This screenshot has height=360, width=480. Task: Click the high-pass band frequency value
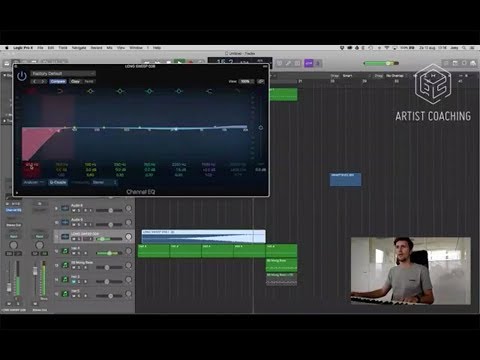click(32, 165)
